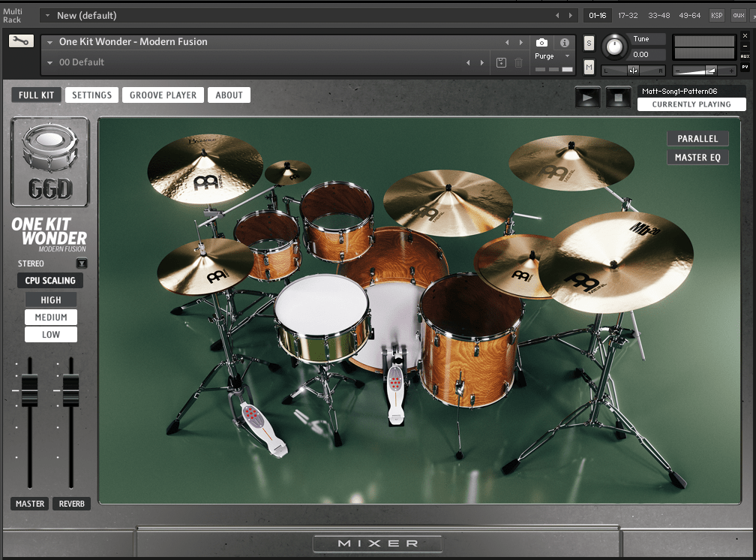Viewport: 756px width, 560px height.
Task: Open the Purge dropdown menu
Action: click(567, 56)
